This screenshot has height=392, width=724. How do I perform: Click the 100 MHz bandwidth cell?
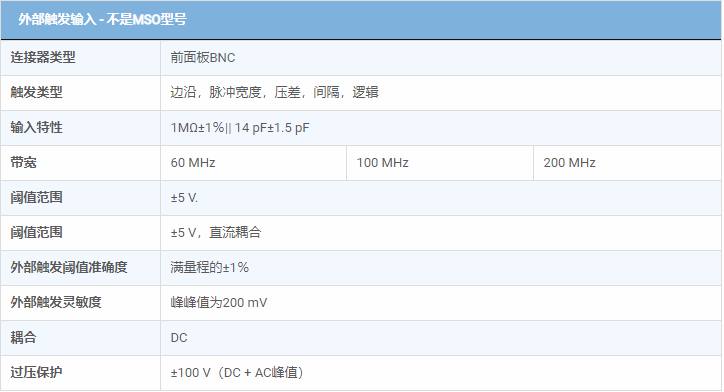click(440, 163)
